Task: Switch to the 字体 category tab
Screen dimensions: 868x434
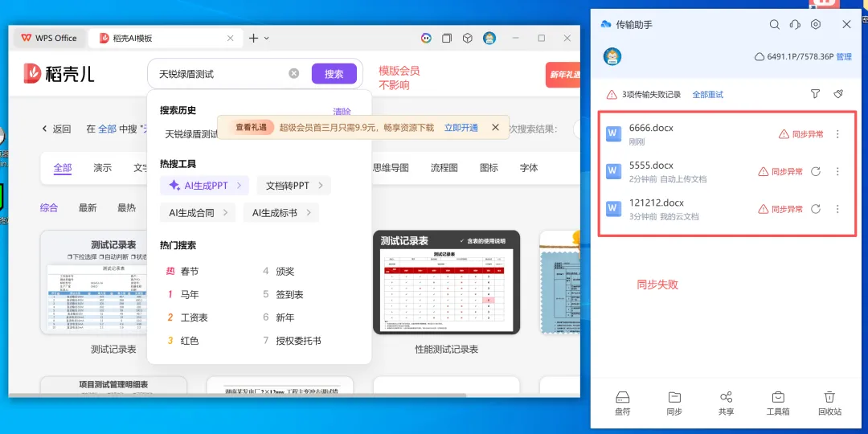Action: 529,168
